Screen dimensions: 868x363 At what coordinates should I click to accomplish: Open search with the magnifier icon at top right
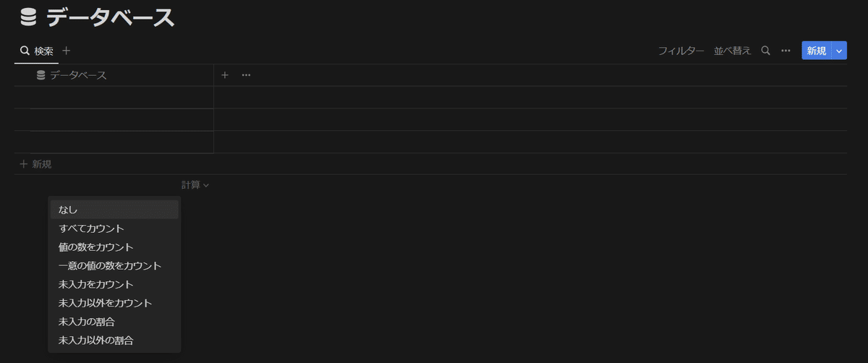(765, 51)
